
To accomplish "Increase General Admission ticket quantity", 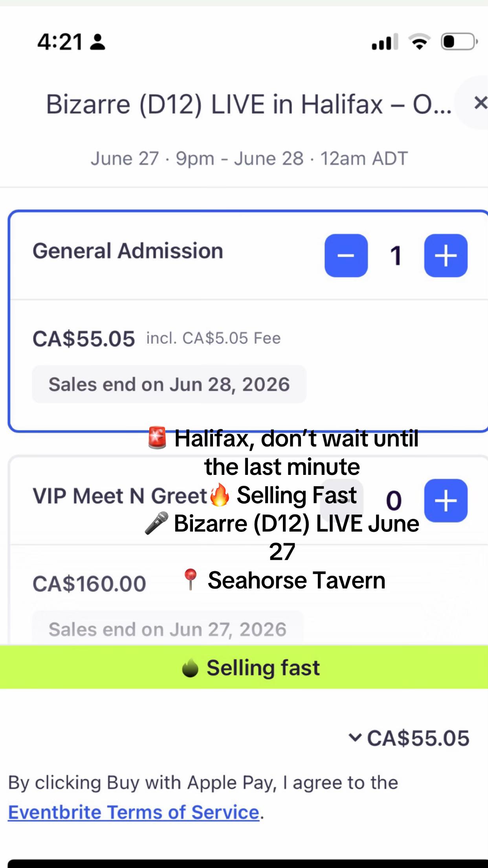I will [x=446, y=256].
